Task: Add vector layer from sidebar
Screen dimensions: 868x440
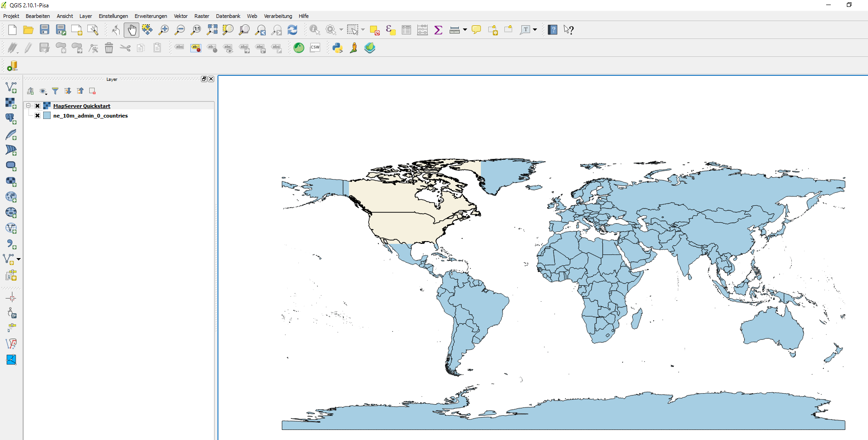Action: coord(11,87)
